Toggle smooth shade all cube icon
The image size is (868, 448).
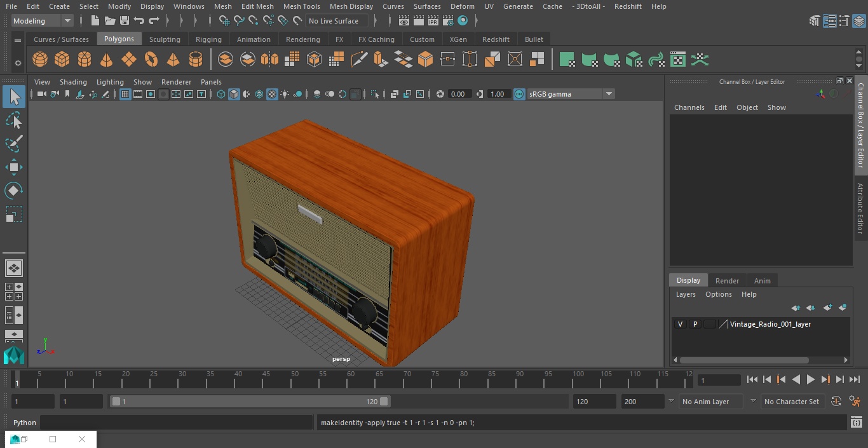point(234,94)
